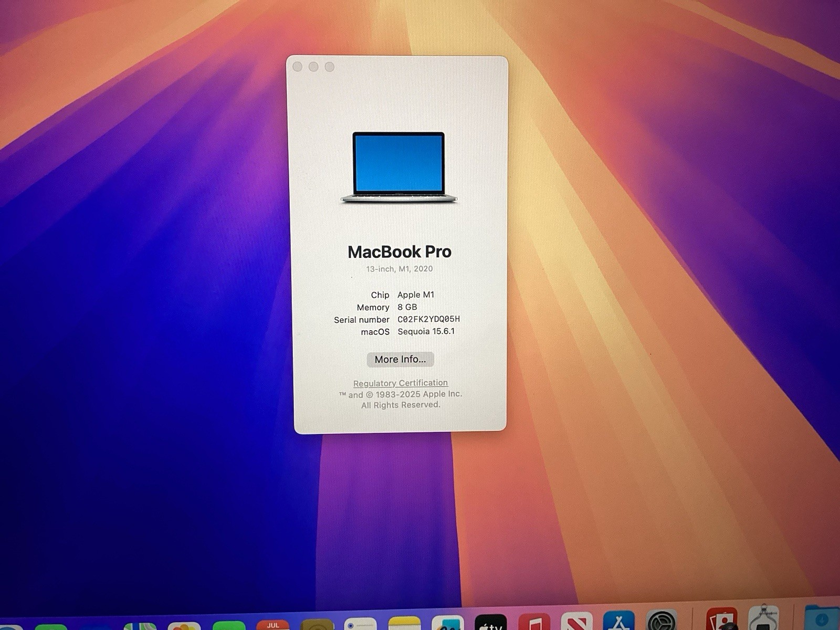Open the brown Contacts app in Dock
The width and height of the screenshot is (840, 630).
[x=318, y=624]
